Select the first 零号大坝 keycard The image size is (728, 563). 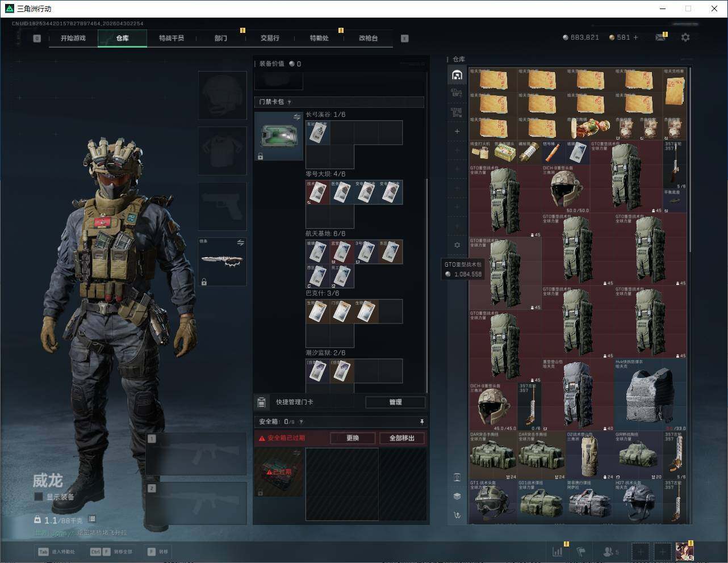point(318,192)
